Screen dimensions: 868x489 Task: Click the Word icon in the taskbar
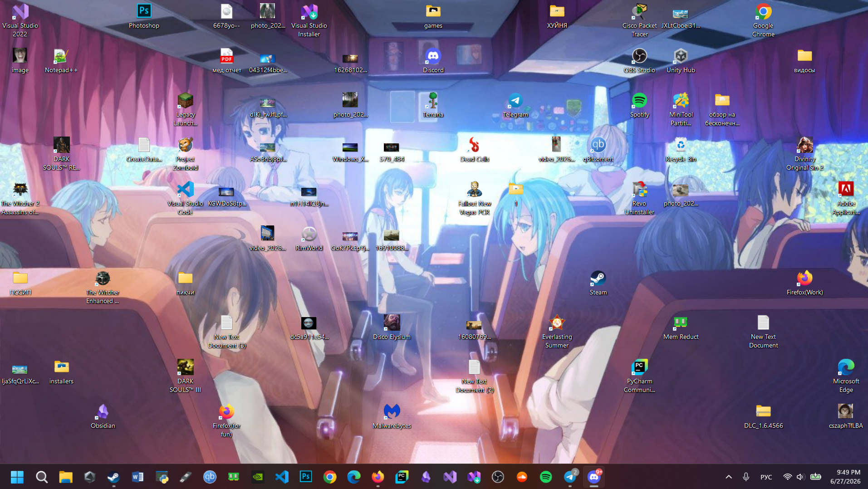click(x=137, y=477)
